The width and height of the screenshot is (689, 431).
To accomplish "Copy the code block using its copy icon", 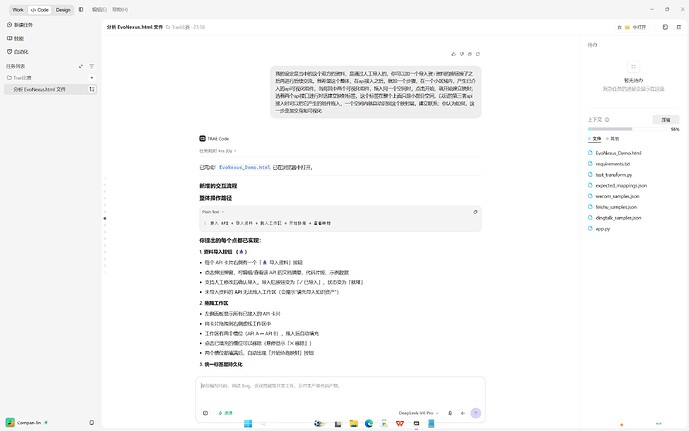I will [475, 212].
